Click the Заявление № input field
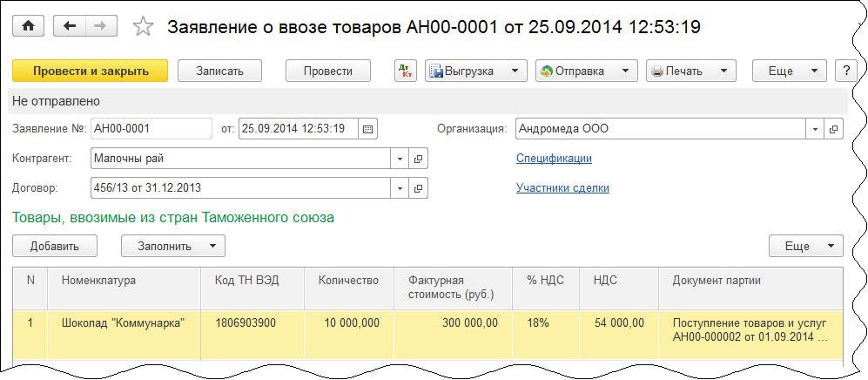This screenshot has width=868, height=380. click(x=151, y=129)
